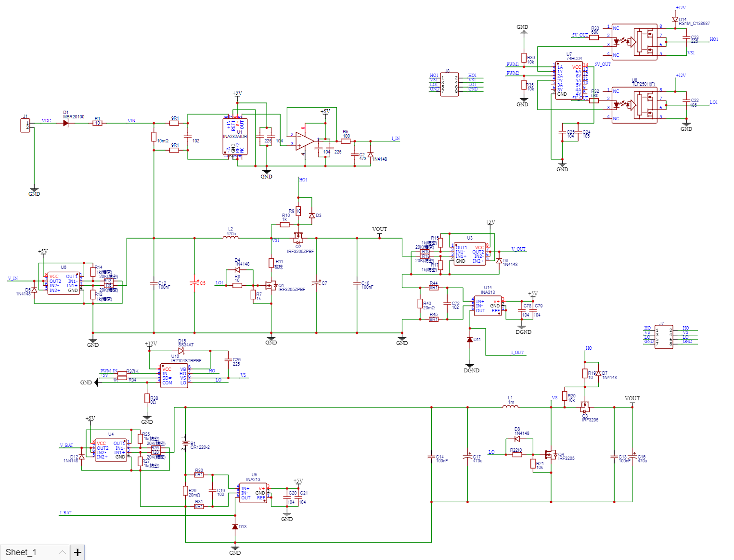Screen dimensions: 734x560
Task: Select the D14 RS1M_C138987 diode symbol
Action: coord(675,19)
